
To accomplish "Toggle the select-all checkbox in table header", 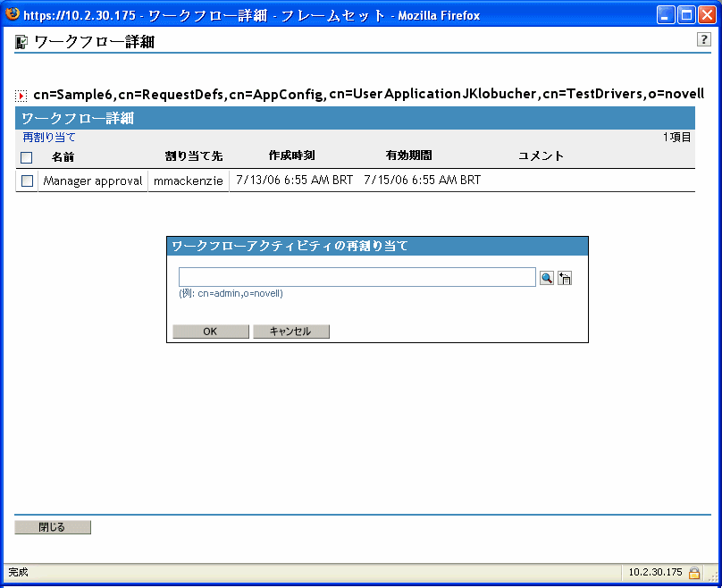I will [27, 157].
